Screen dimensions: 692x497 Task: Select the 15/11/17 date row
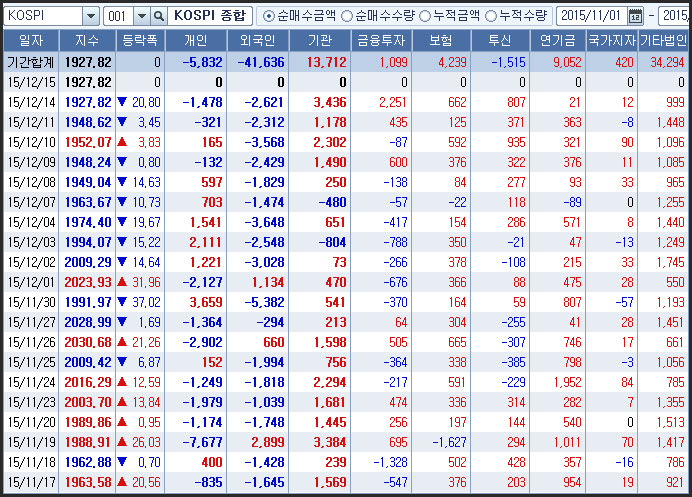[346, 482]
